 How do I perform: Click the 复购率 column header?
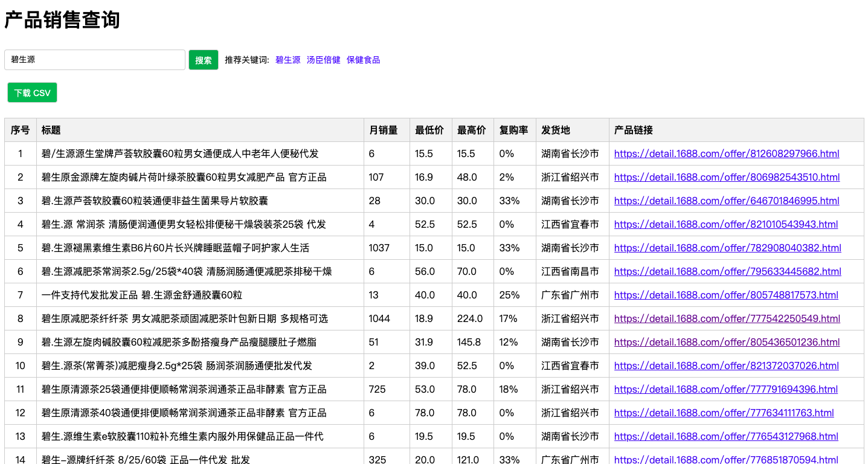(x=515, y=130)
